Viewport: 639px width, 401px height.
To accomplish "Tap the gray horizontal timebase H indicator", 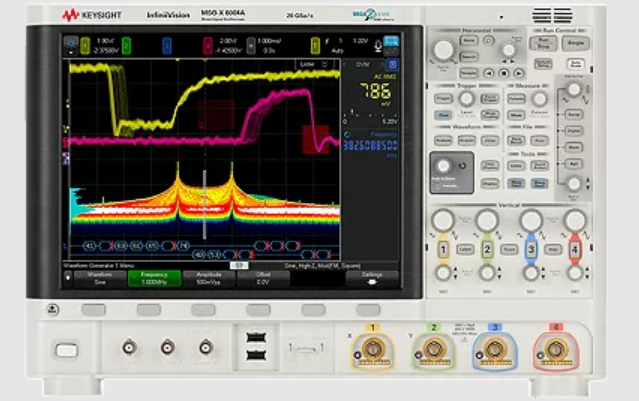I will click(x=251, y=46).
